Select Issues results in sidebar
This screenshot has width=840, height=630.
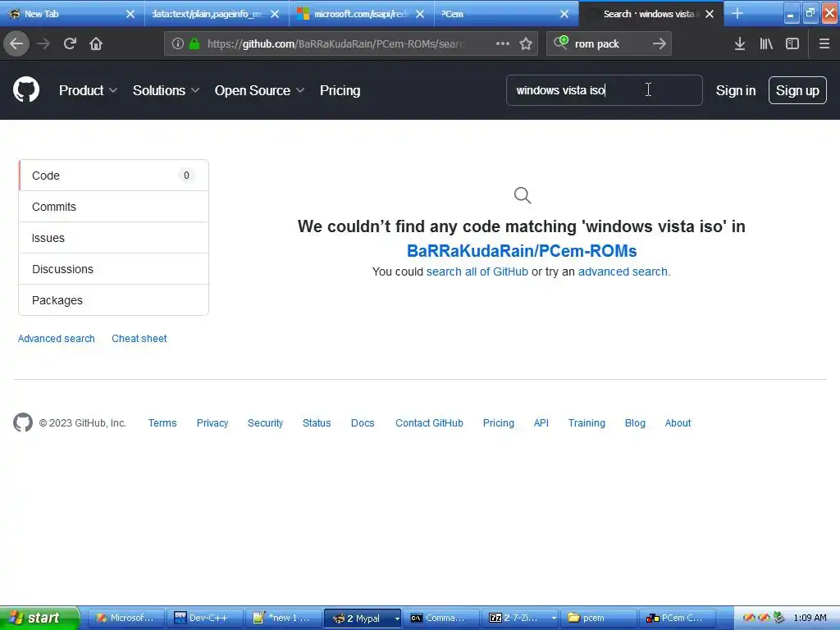[x=113, y=238]
